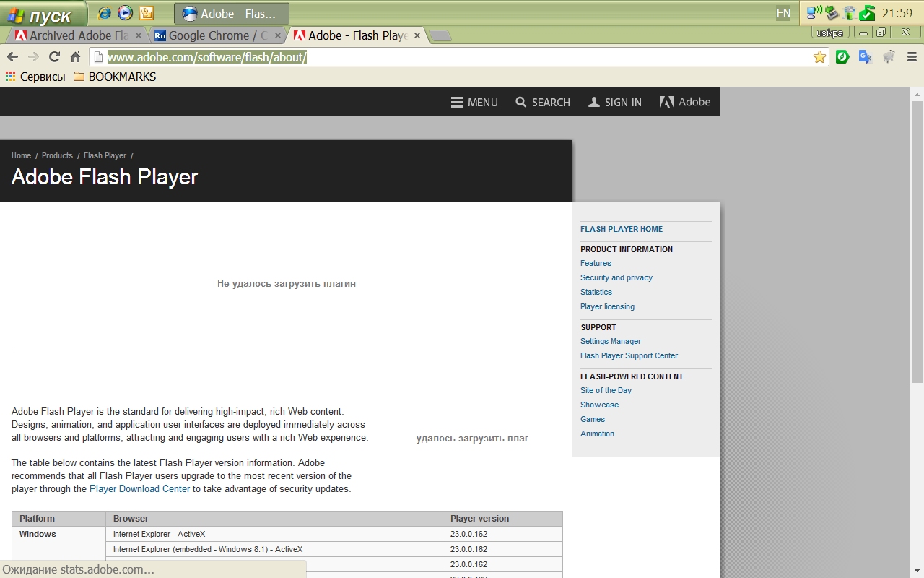Close the Google Chrome tab
Image resolution: width=924 pixels, height=578 pixels.
point(278,35)
